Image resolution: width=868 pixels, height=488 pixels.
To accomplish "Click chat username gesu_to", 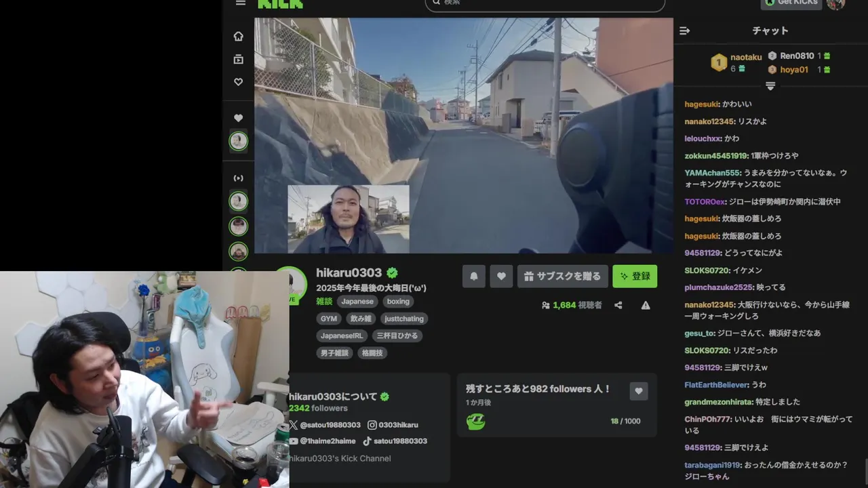I will click(x=699, y=333).
